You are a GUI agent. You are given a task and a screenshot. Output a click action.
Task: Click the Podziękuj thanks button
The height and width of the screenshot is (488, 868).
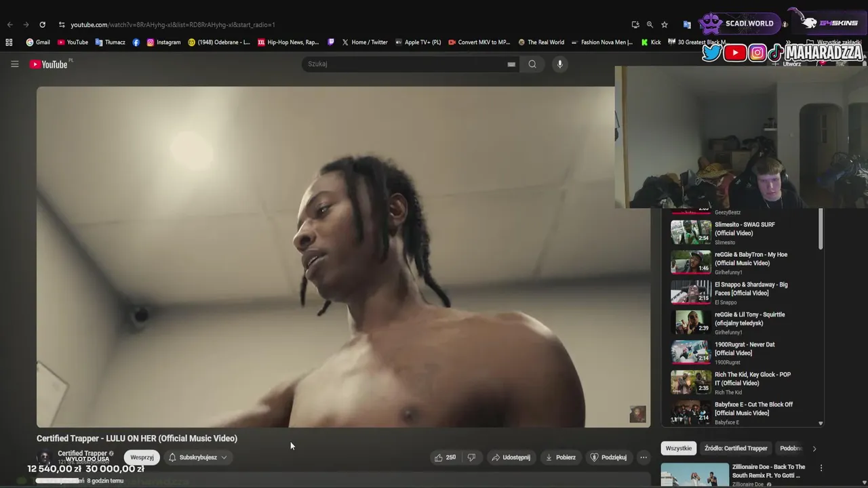click(608, 457)
